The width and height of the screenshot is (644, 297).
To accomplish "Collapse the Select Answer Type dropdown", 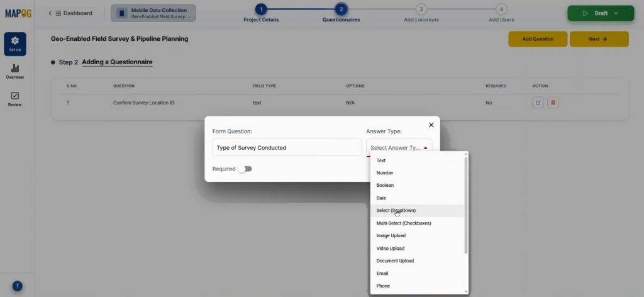I will point(426,148).
